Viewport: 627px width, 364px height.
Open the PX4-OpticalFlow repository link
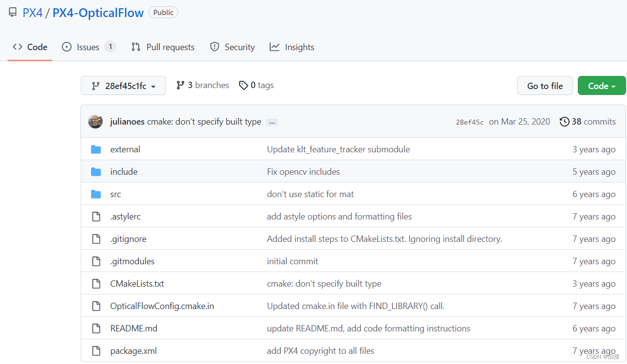98,13
